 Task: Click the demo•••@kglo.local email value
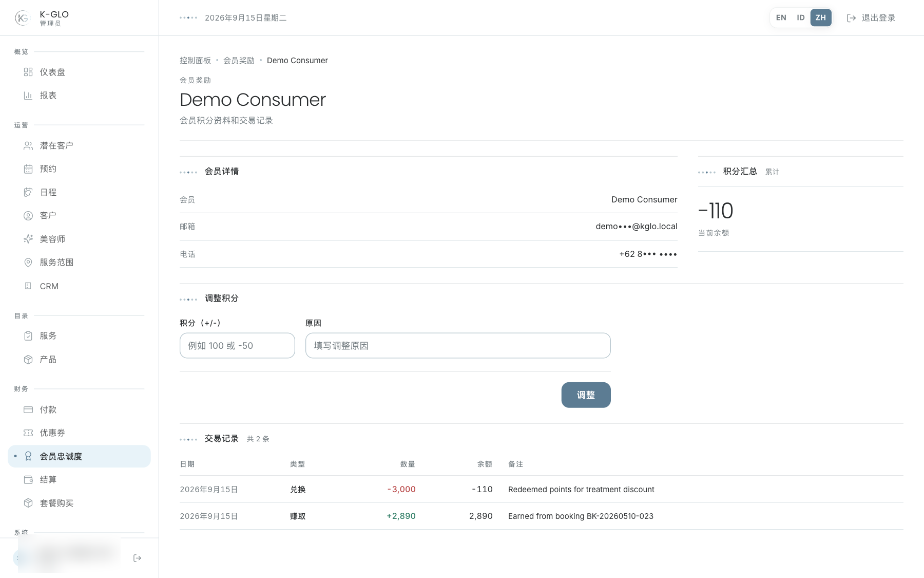pos(637,227)
